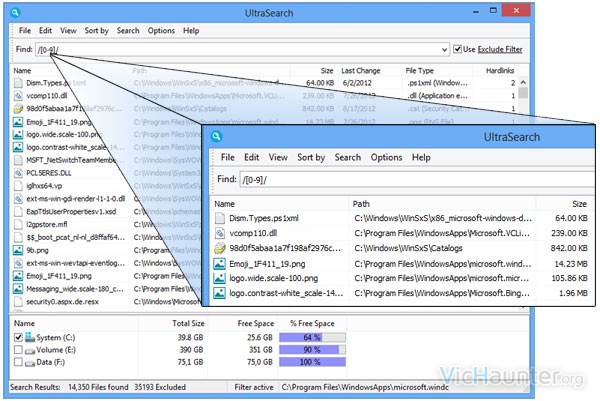Click file icon beside security0.aspx.de.resx
This screenshot has height=401, width=600.
coord(18,302)
